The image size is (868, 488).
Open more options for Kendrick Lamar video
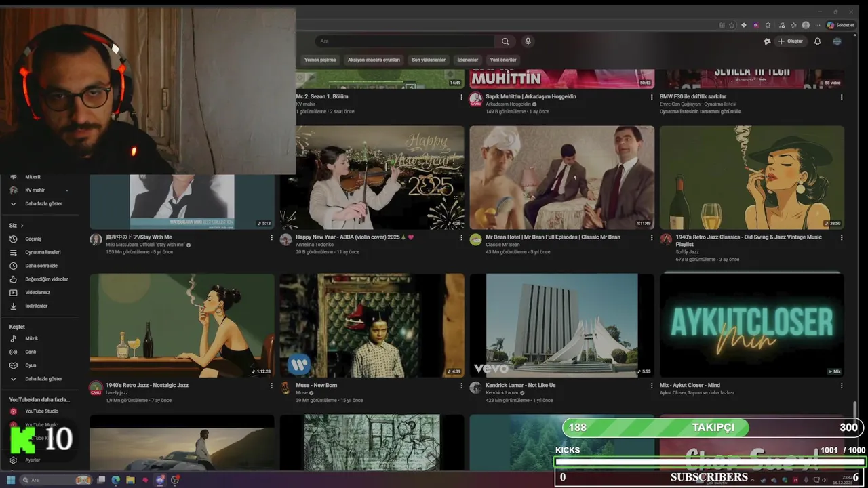652,386
